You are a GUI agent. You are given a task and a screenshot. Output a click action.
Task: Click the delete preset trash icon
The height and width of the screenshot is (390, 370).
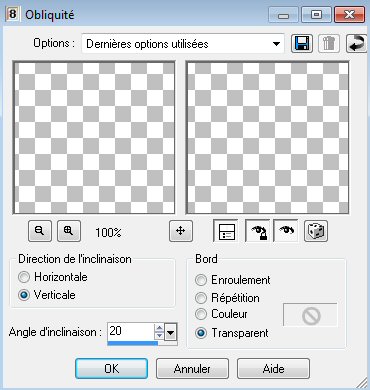[329, 44]
